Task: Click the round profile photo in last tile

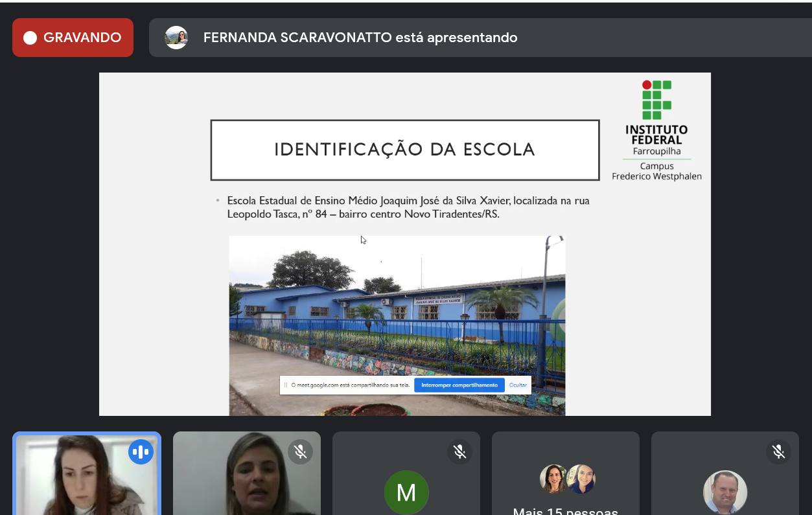Action: (725, 492)
